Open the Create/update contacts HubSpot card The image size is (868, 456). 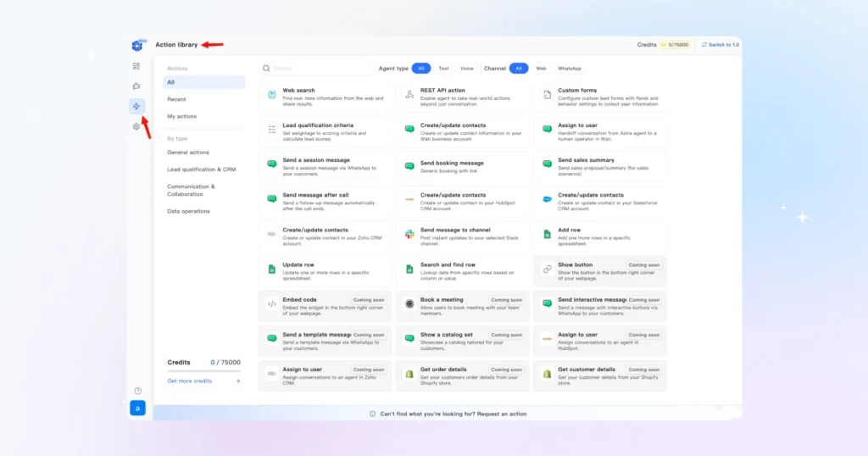pos(462,202)
